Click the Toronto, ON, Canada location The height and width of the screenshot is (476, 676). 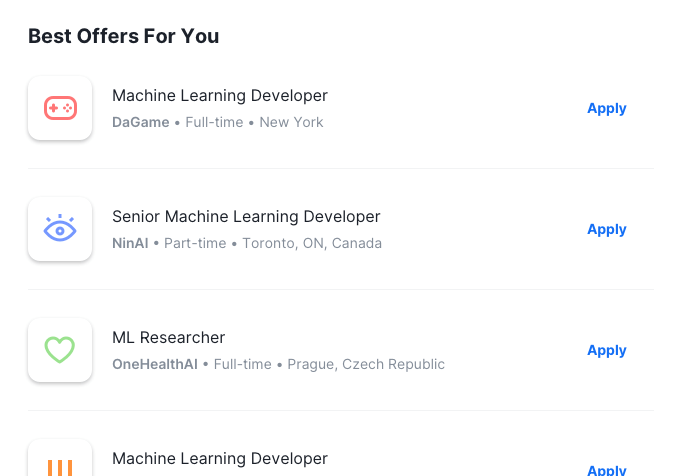[312, 243]
